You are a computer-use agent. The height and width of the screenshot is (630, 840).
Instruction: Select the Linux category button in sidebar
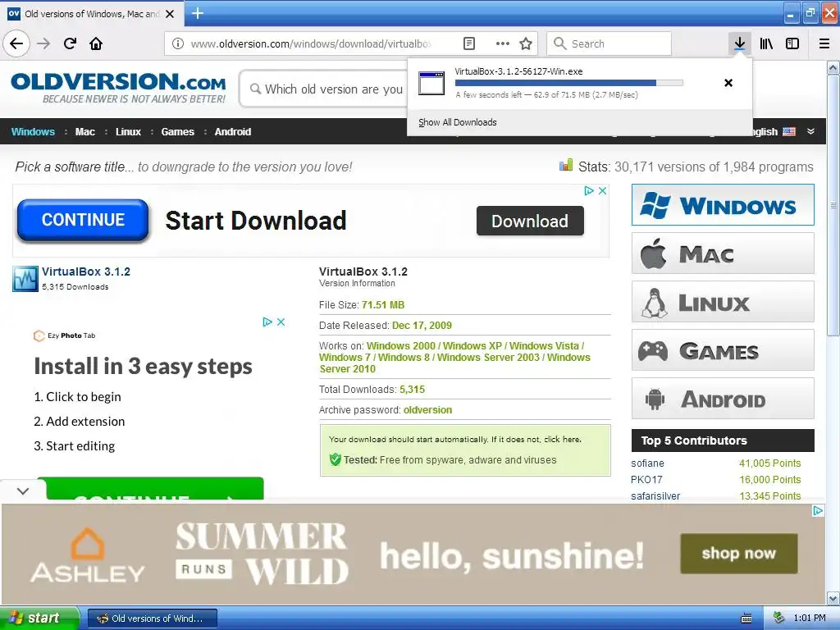pos(723,302)
